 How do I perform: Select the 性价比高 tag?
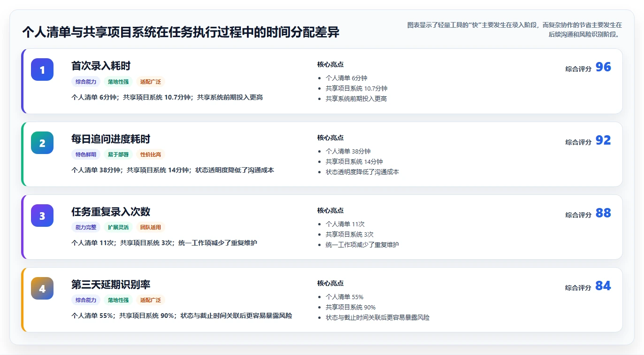[x=151, y=154]
